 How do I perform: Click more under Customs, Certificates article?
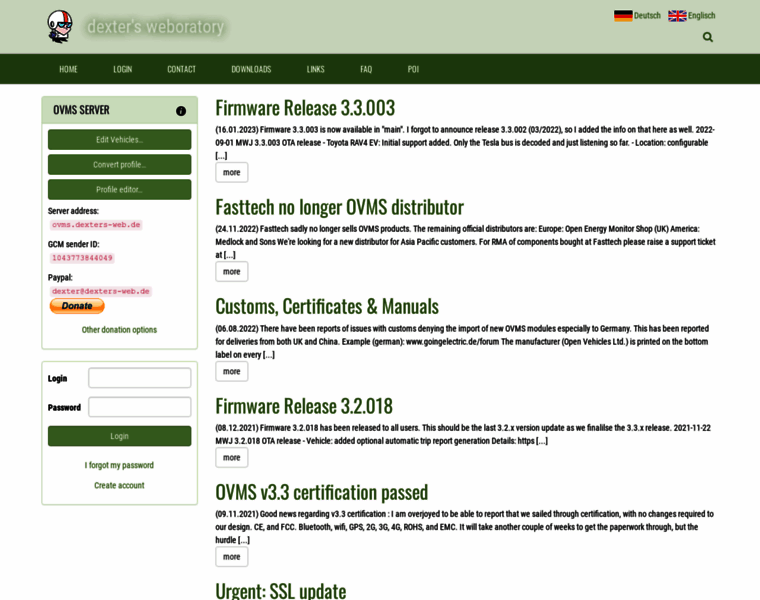(x=232, y=372)
